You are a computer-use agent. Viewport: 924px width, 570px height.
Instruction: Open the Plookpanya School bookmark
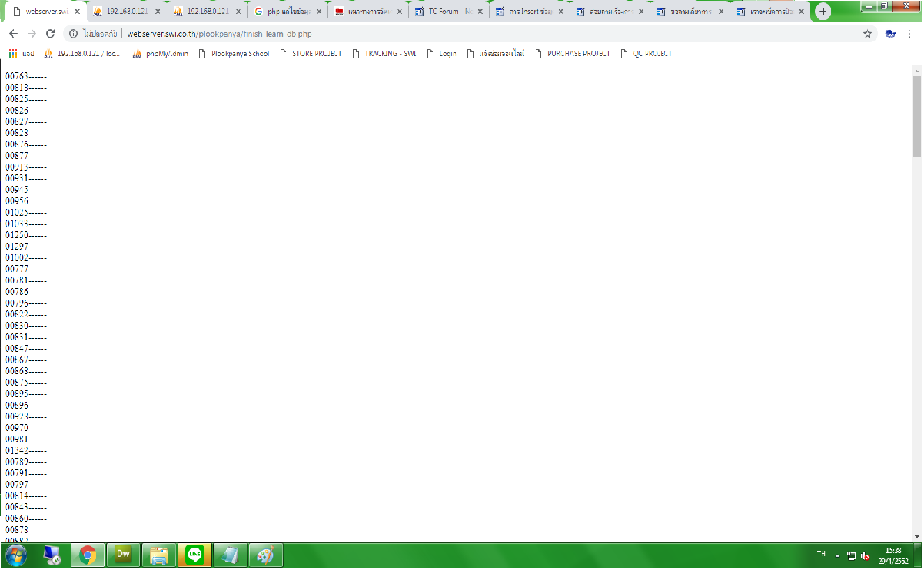point(234,54)
